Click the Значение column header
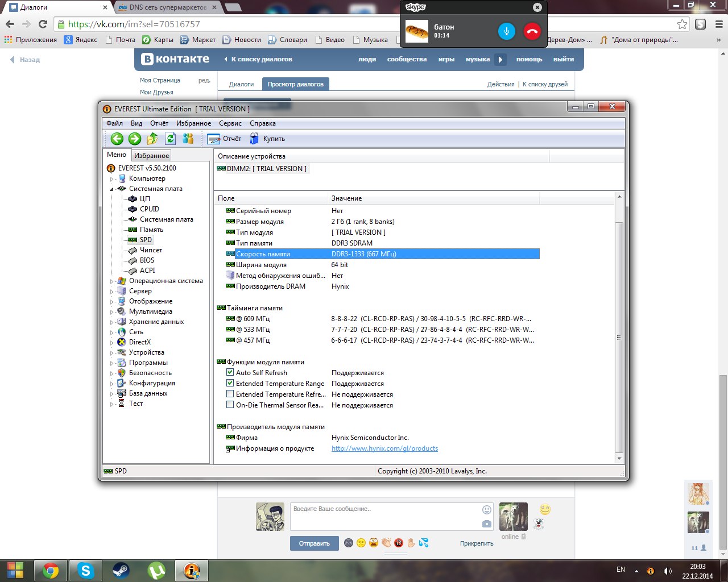 pyautogui.click(x=434, y=198)
